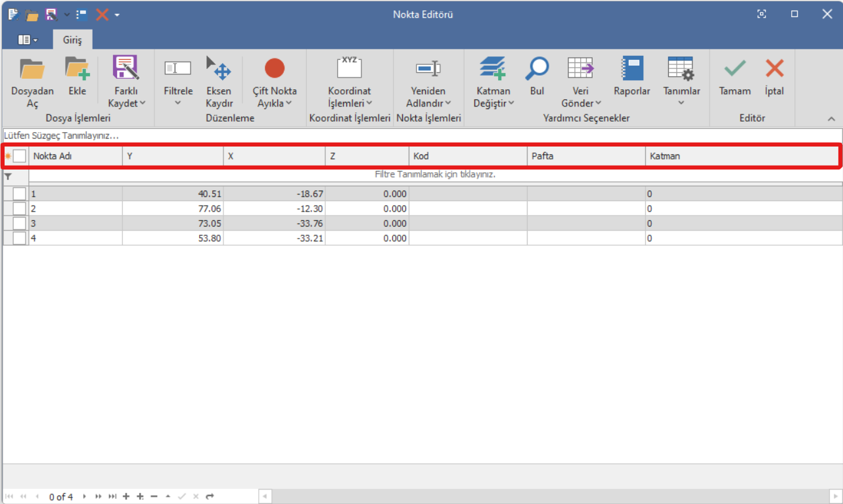Click the horizontal scrollbar left arrow

click(265, 497)
